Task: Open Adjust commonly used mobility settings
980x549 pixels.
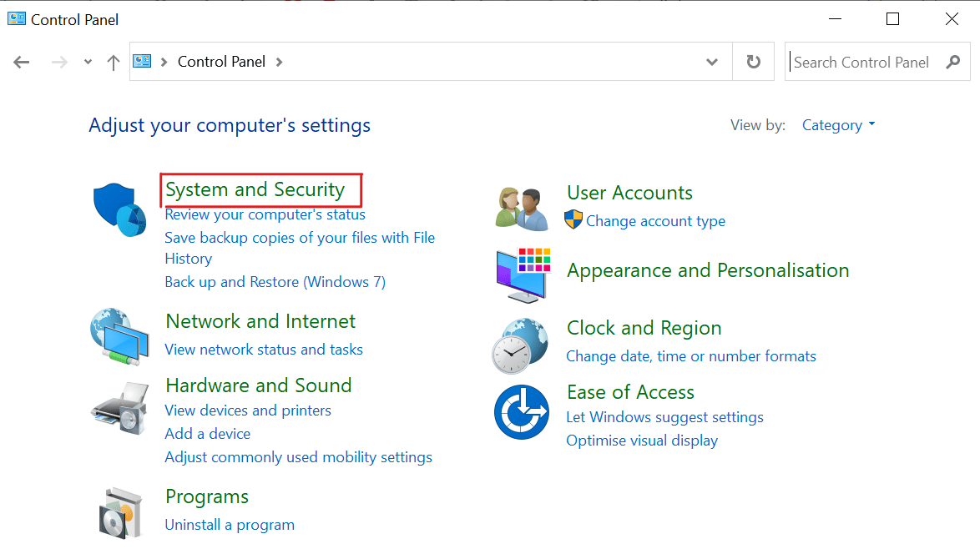Action: pos(298,457)
